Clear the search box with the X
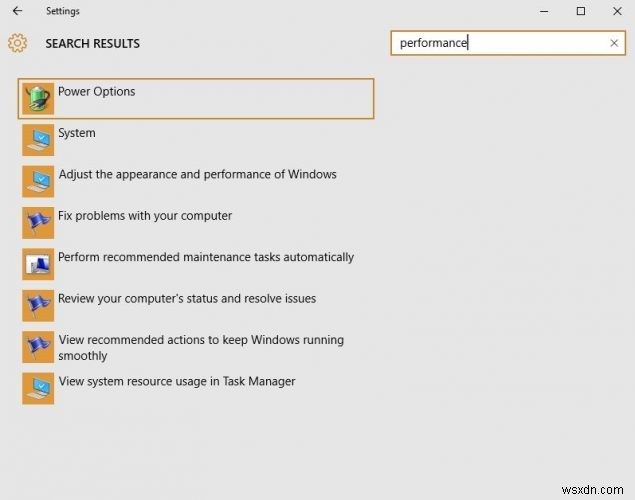The height and width of the screenshot is (500, 635). click(614, 43)
